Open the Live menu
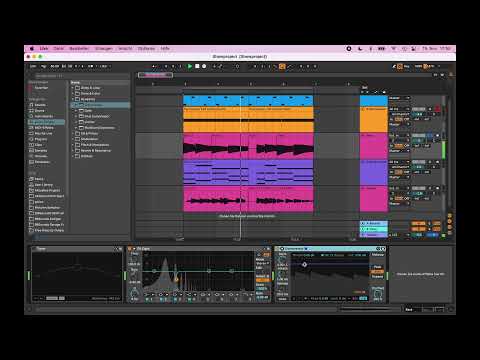Image resolution: width=480 pixels, height=360 pixels. pyautogui.click(x=44, y=49)
